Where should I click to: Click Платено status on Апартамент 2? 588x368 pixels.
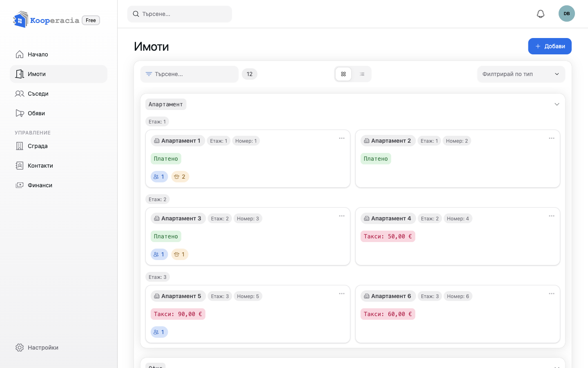(x=376, y=159)
